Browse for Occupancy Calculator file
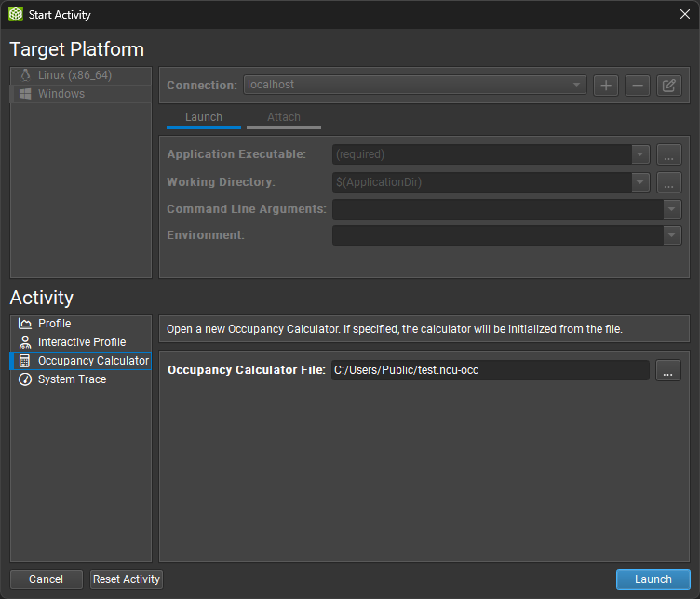 pyautogui.click(x=668, y=371)
